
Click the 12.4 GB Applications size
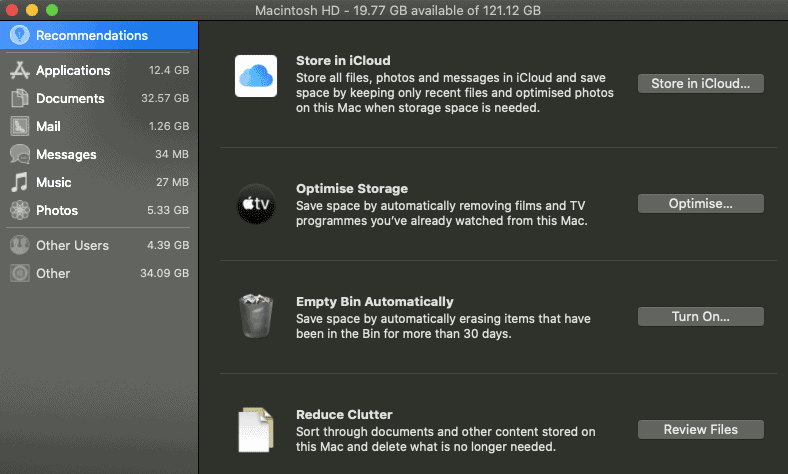pyautogui.click(x=169, y=70)
